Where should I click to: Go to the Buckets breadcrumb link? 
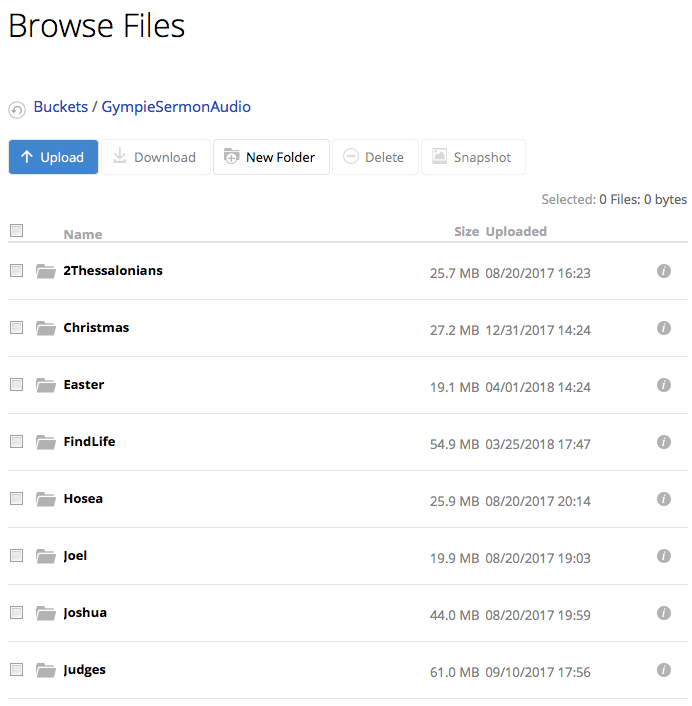tap(61, 107)
